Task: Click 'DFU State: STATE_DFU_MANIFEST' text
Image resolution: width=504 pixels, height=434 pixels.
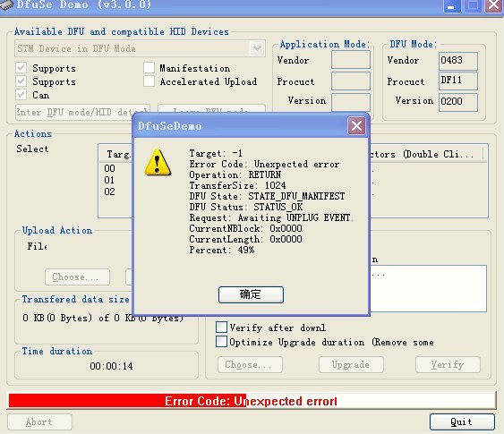Action: [267, 196]
